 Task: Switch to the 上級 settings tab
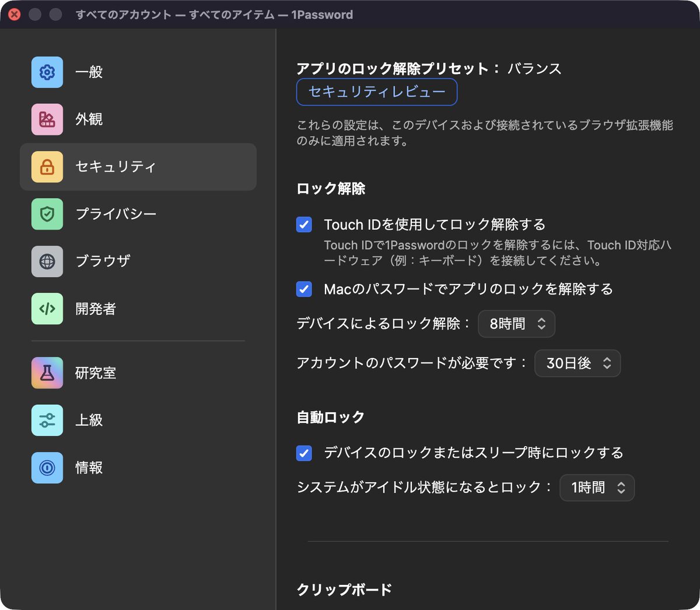pyautogui.click(x=138, y=420)
